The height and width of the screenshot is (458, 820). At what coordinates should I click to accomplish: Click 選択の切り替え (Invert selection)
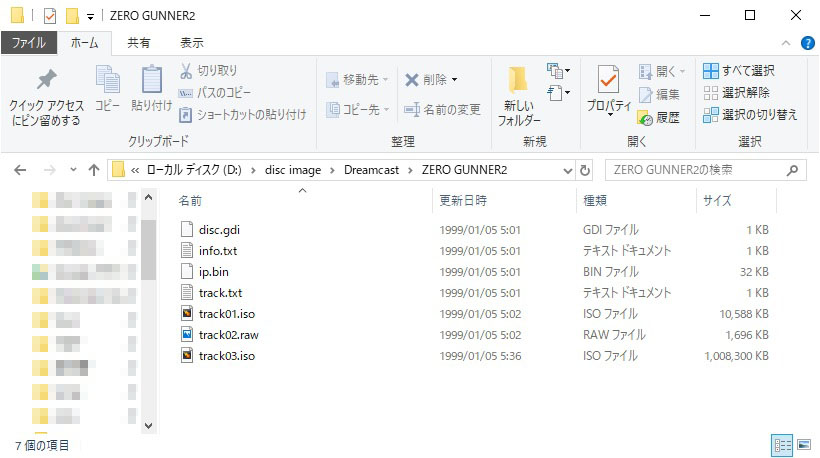pos(750,114)
